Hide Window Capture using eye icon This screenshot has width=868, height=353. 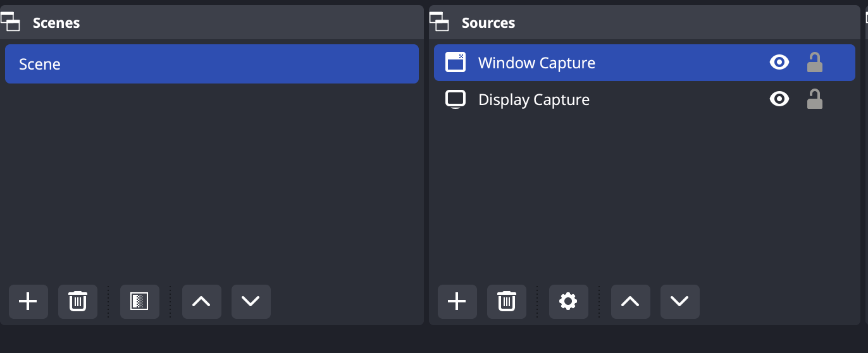(x=779, y=62)
